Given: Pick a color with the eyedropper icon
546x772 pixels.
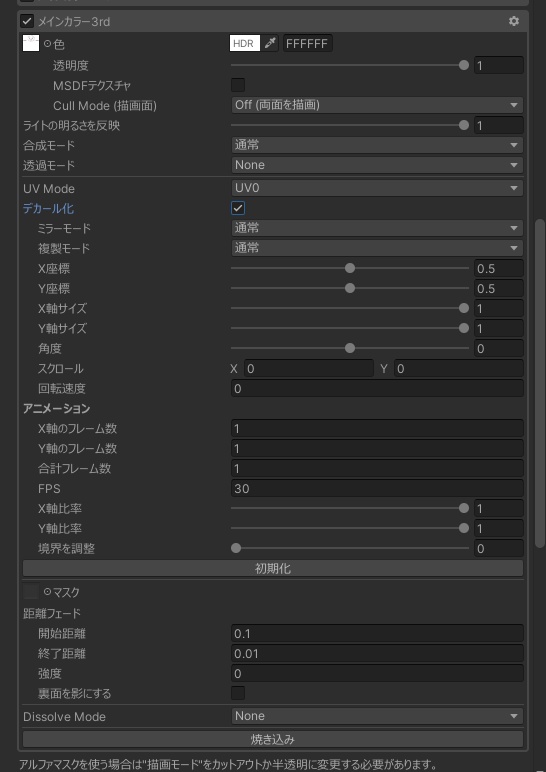Looking at the screenshot, I should [x=269, y=43].
